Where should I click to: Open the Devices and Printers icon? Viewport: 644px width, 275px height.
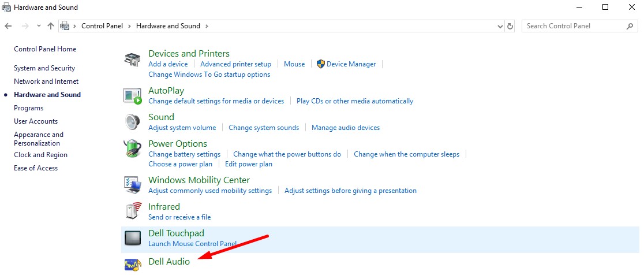pos(132,60)
